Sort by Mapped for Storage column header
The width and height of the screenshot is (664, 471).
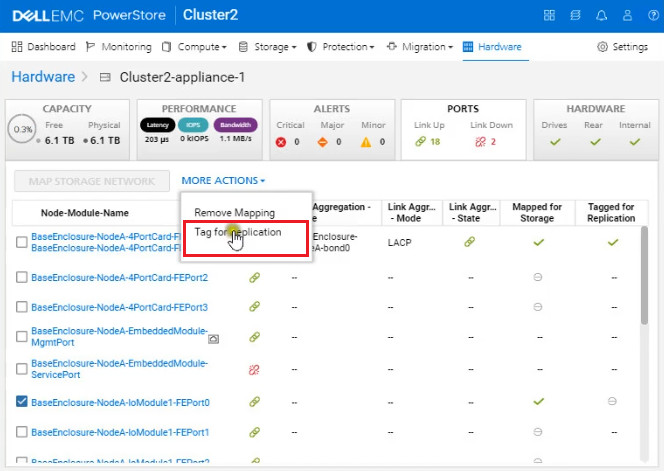coord(537,213)
